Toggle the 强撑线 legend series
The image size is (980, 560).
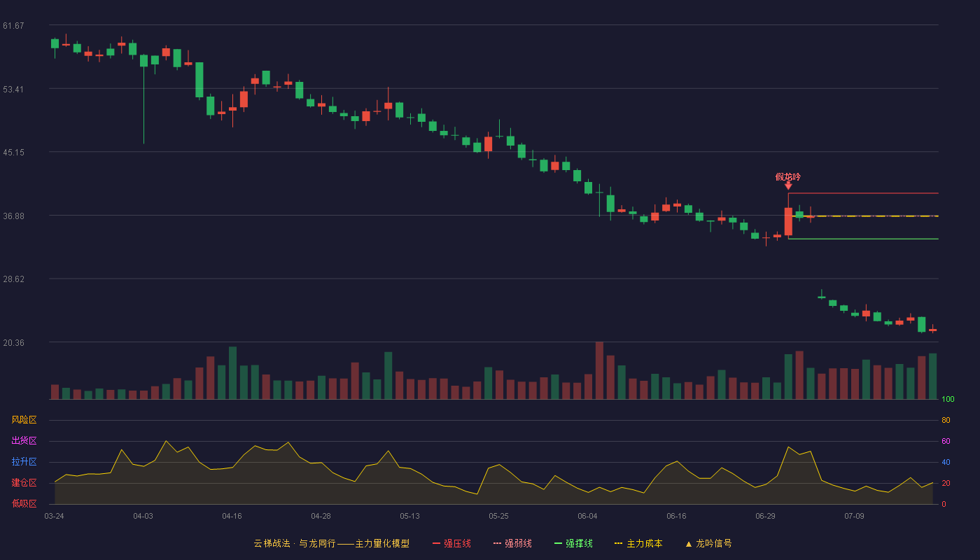click(573, 543)
